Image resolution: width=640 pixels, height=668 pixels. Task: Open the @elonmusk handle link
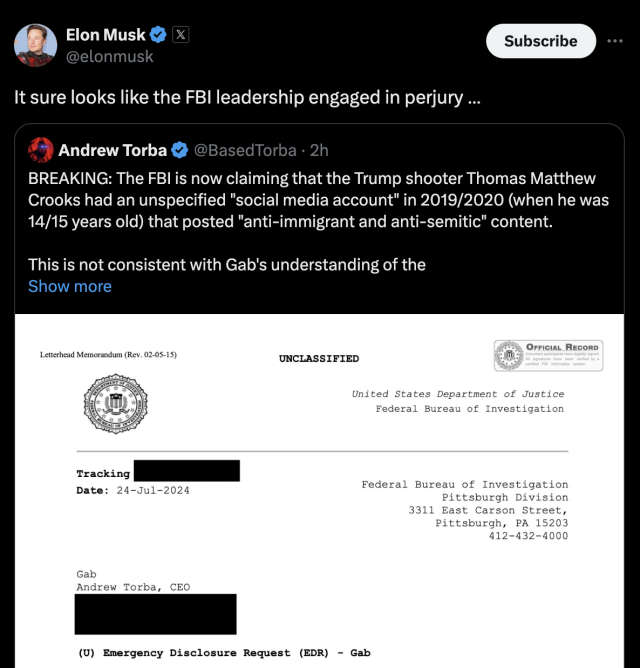[x=110, y=56]
